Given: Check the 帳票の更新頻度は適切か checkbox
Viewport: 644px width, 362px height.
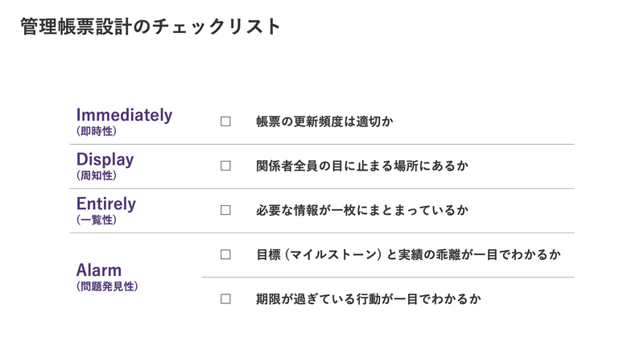Looking at the screenshot, I should [225, 121].
